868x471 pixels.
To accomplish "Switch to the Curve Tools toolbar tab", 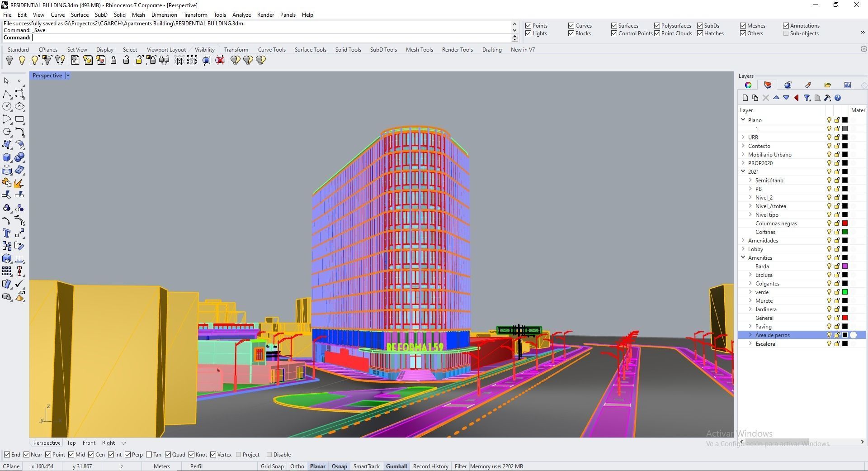I will coord(272,50).
